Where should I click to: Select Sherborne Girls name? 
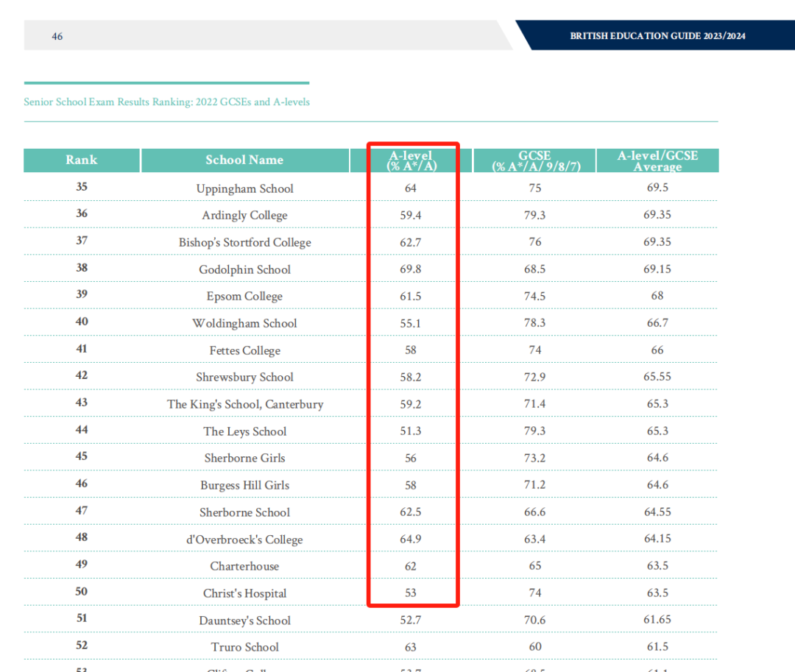click(245, 458)
